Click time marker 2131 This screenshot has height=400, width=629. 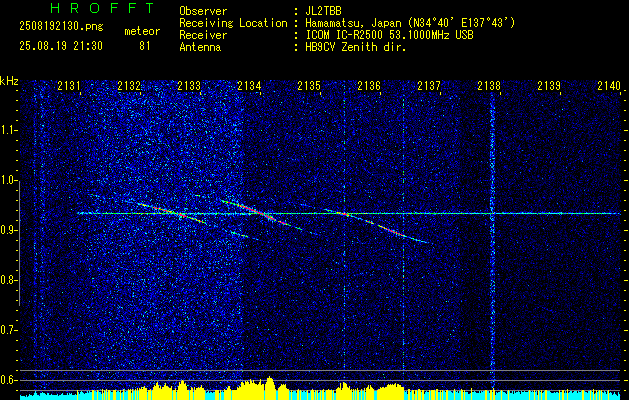point(69,85)
